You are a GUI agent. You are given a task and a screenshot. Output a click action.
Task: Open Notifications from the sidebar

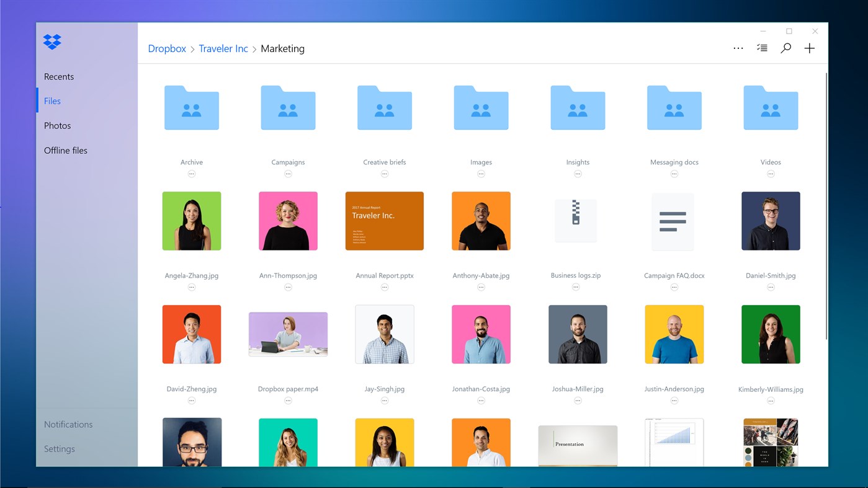pos(68,424)
